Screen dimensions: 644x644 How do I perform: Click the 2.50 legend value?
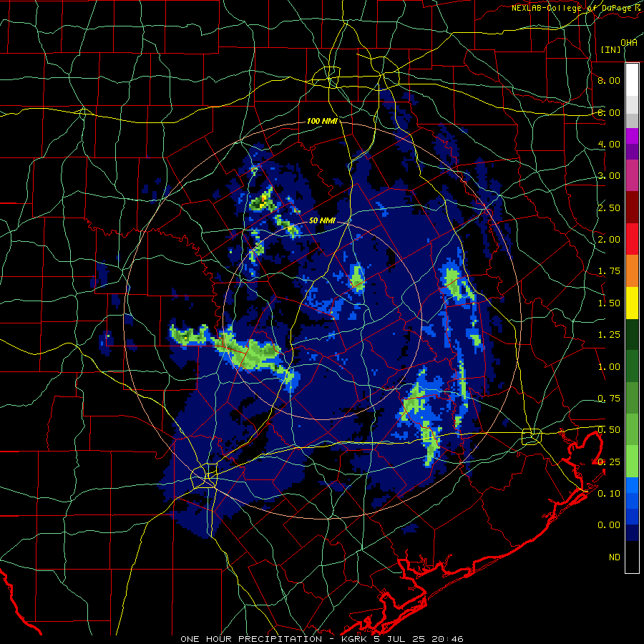tap(609, 208)
